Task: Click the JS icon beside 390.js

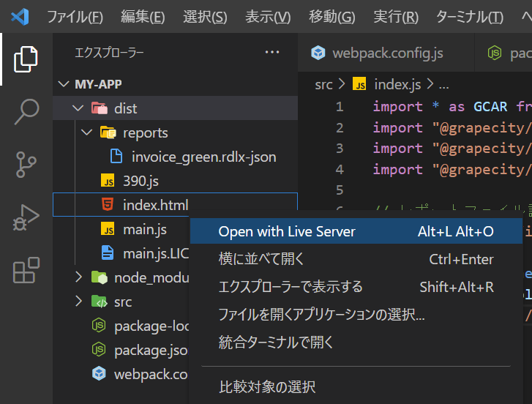Action: 108,181
